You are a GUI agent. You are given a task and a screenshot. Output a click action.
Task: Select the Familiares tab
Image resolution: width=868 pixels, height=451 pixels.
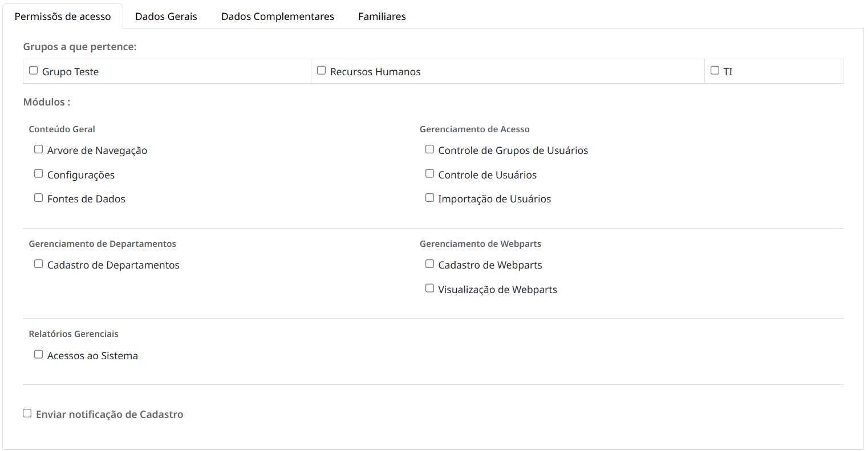click(x=382, y=17)
